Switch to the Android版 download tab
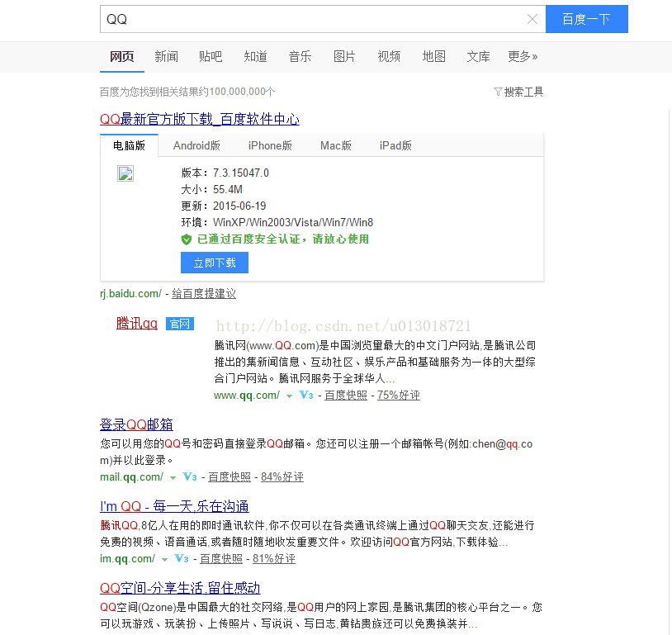This screenshot has height=635, width=672. (196, 146)
